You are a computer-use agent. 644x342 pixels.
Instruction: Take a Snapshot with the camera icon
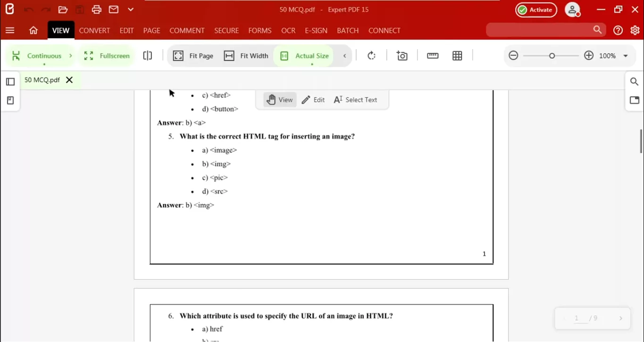402,55
